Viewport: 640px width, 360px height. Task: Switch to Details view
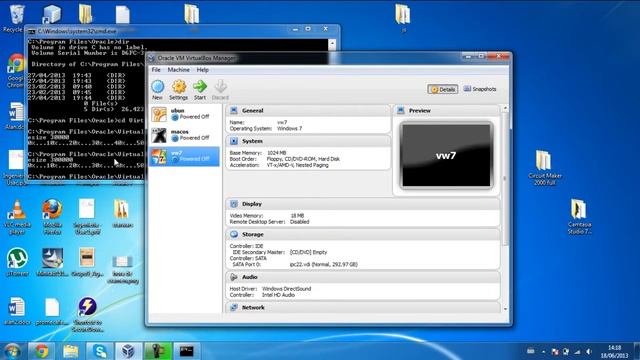pyautogui.click(x=443, y=89)
